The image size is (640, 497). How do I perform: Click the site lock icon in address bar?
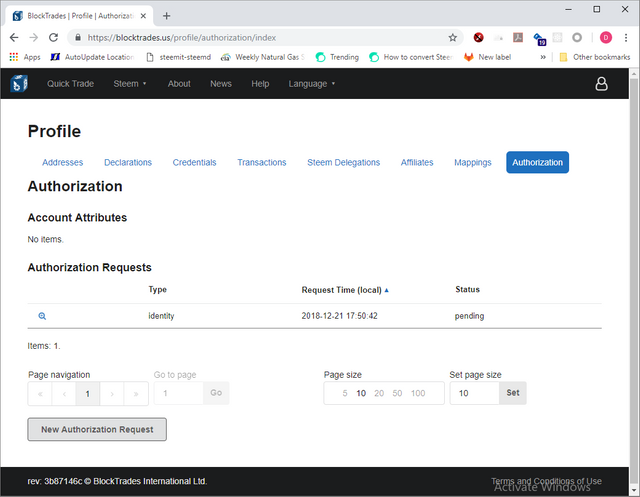78,38
